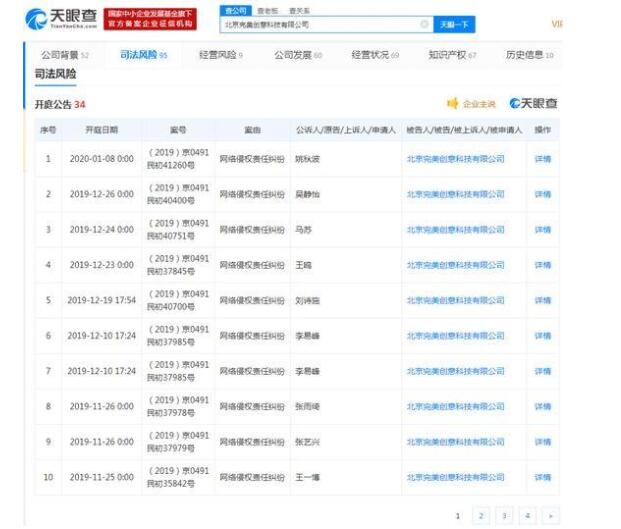Click defendant company link in row 8
621x529 pixels.
coord(455,407)
